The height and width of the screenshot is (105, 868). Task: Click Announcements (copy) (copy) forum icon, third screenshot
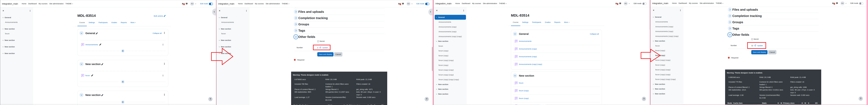pos(516,64)
